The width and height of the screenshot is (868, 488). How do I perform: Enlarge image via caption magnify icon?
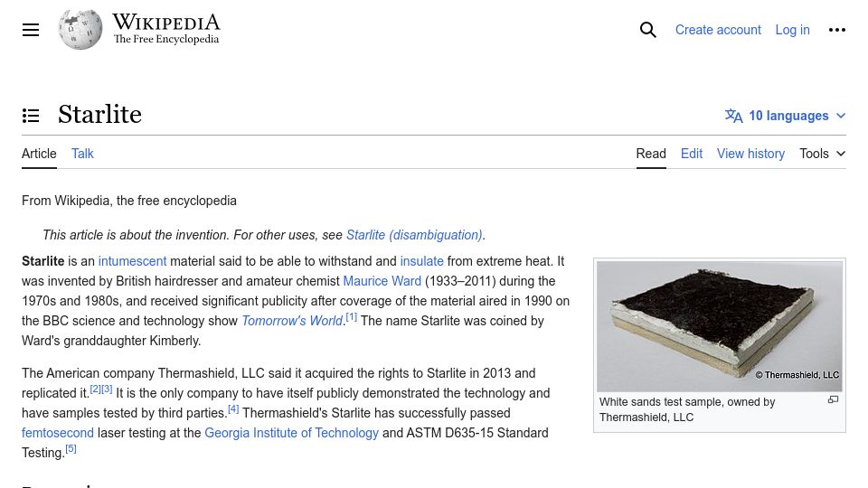(833, 399)
